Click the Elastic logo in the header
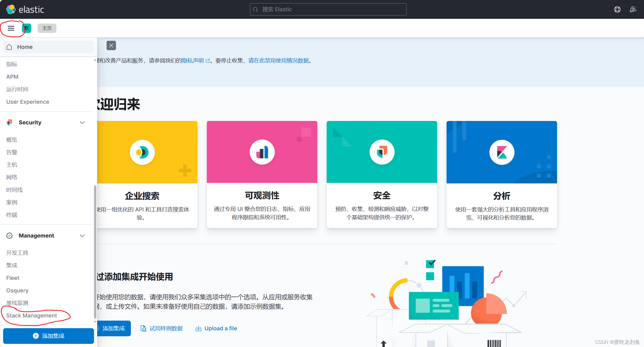Viewport: 644px width, 347px height. (25, 9)
